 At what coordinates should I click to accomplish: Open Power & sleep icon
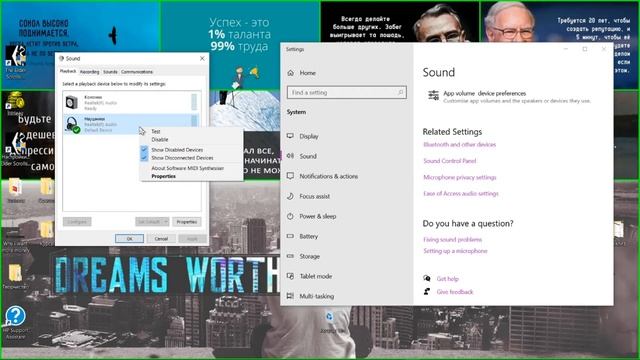click(290, 216)
